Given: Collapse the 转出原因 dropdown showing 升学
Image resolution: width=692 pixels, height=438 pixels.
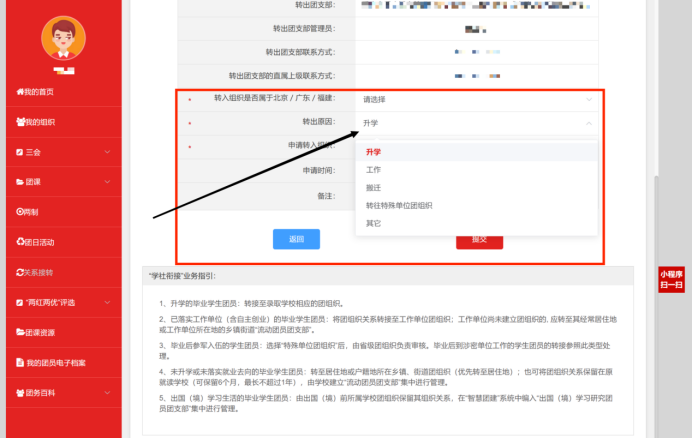Looking at the screenshot, I should (x=588, y=123).
